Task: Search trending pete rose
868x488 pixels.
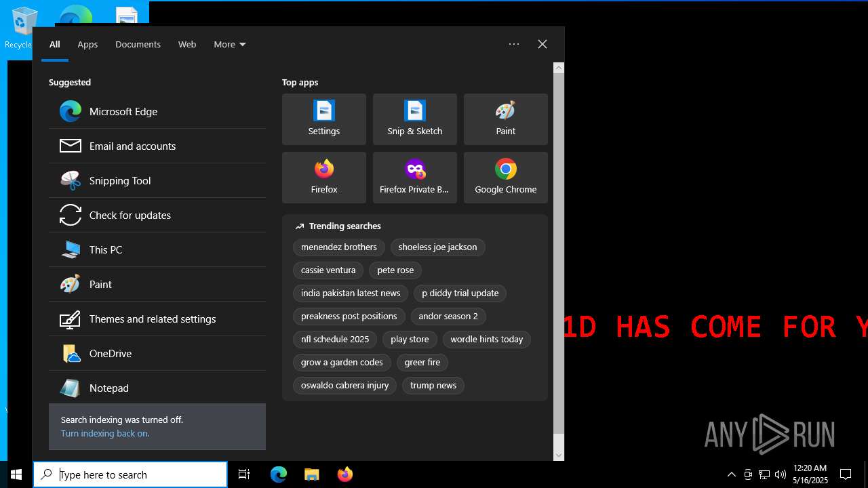Action: 395,270
